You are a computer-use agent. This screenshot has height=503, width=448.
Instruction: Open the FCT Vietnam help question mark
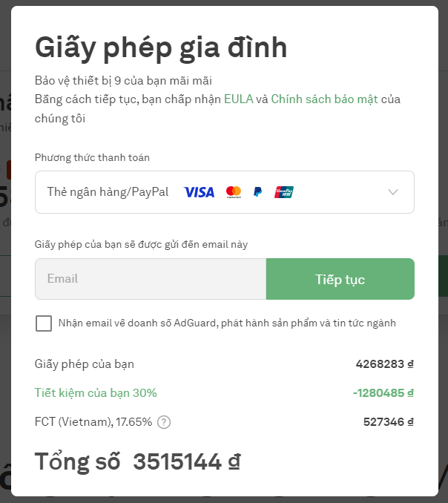coord(164,422)
